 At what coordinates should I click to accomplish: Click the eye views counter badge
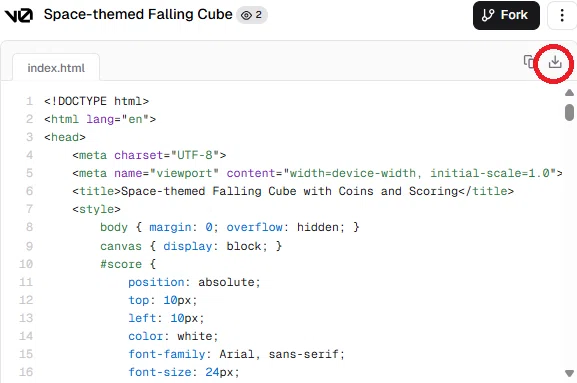(252, 15)
